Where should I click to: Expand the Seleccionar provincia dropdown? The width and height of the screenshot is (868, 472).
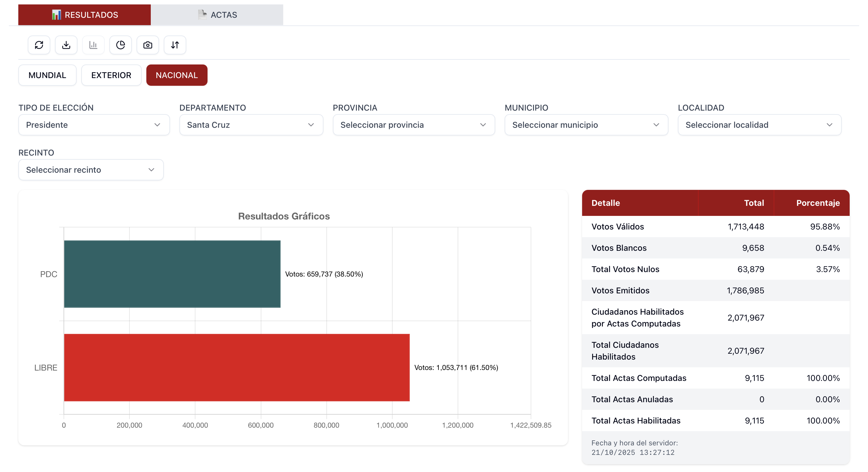413,125
